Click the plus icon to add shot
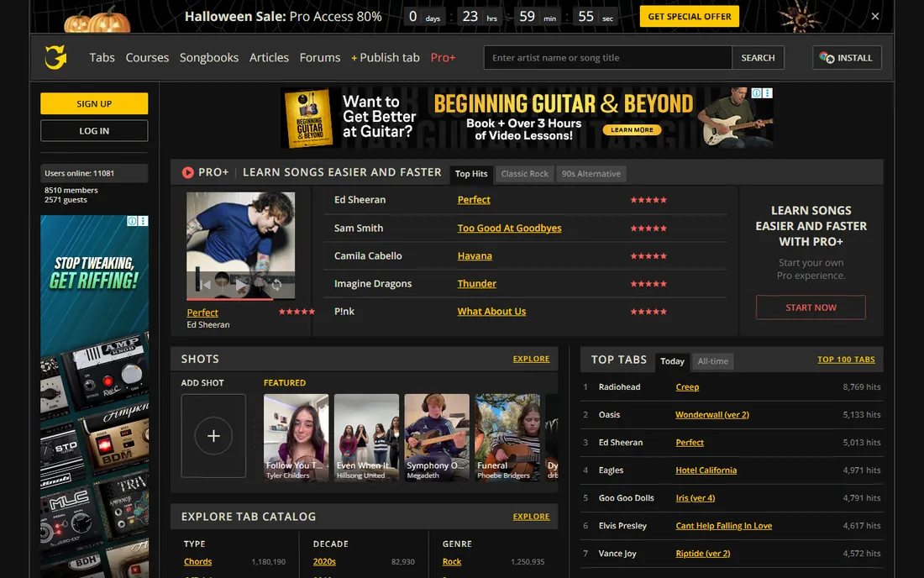This screenshot has width=924, height=578. pyautogui.click(x=213, y=435)
